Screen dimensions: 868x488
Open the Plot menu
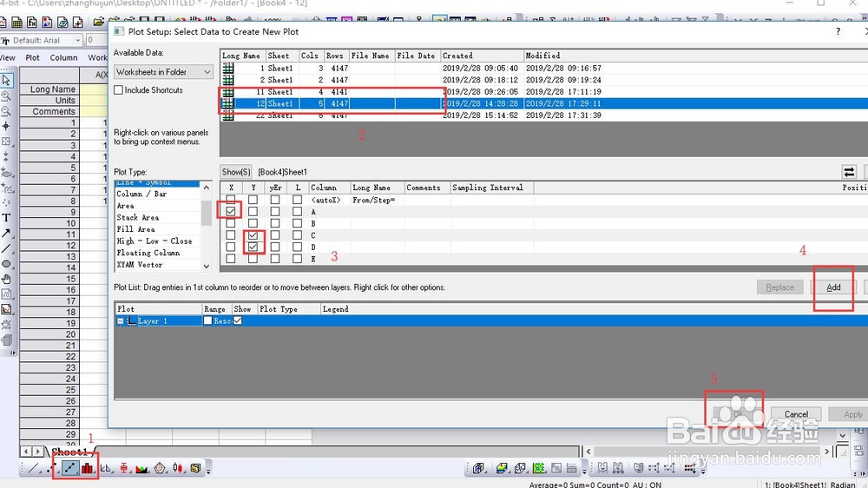[33, 57]
